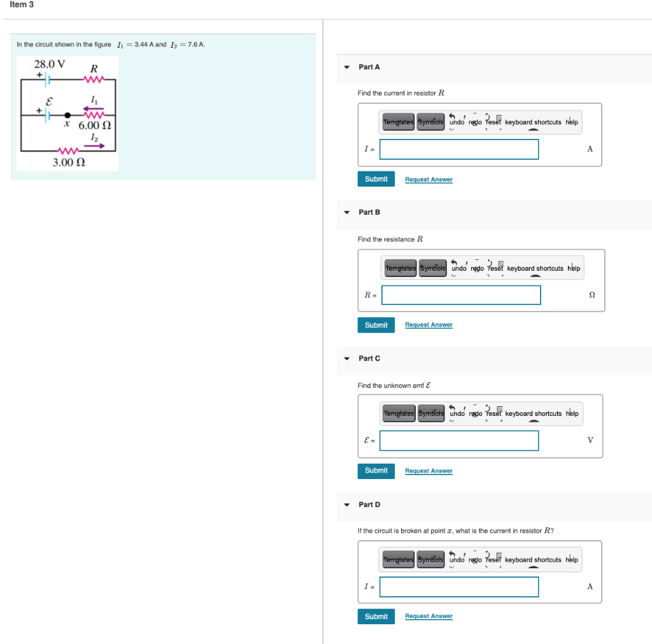Open Templates in Part A toolbar
This screenshot has width=652, height=644.
[399, 122]
